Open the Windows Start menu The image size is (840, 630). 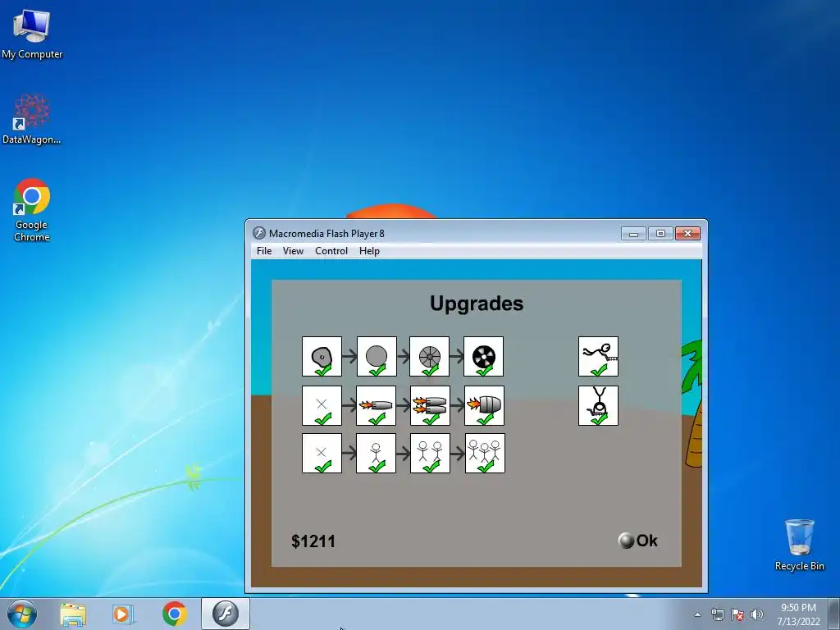tap(22, 614)
